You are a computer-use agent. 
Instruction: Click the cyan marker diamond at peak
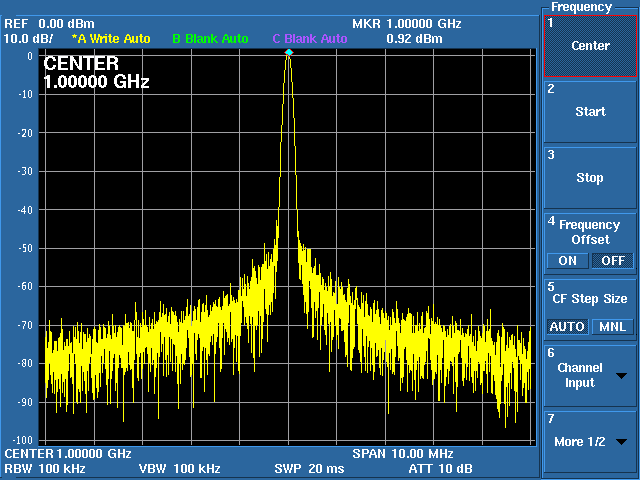point(289,53)
